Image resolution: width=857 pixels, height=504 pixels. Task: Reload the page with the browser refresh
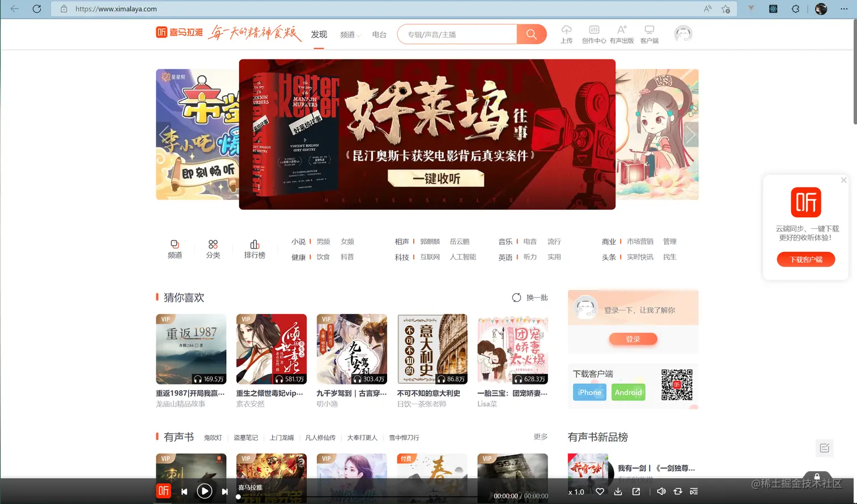tap(37, 9)
